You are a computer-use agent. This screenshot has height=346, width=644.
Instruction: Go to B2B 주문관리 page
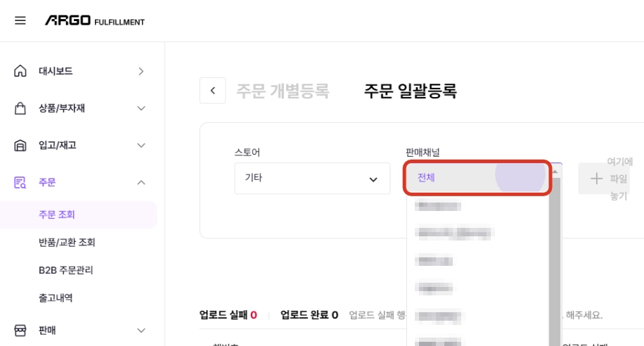tap(65, 270)
